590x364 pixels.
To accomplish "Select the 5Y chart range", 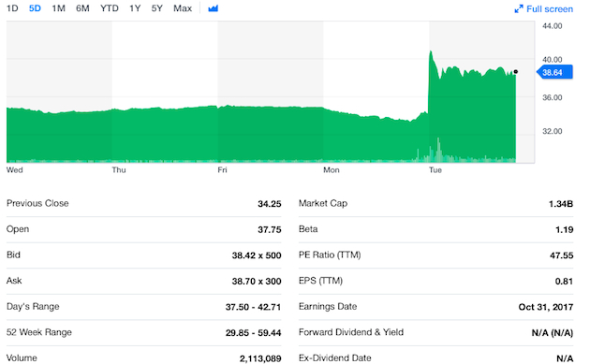I will tap(157, 8).
